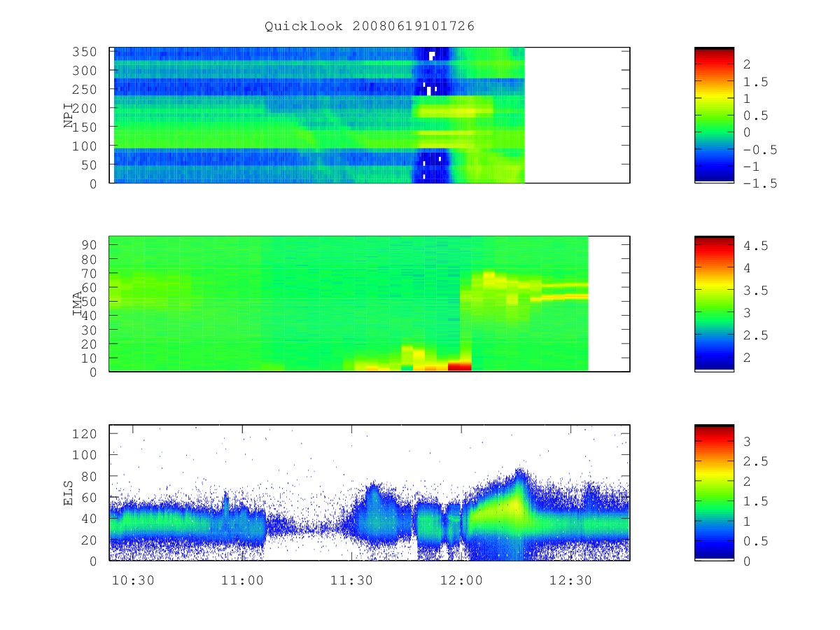Click the NPI panel color bar
The width and height of the screenshot is (840, 630).
tap(714, 115)
